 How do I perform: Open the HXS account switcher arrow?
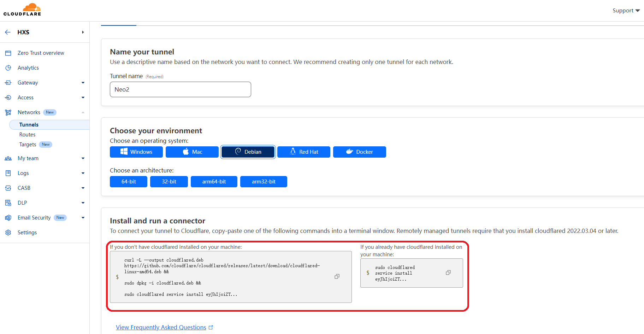(83, 32)
